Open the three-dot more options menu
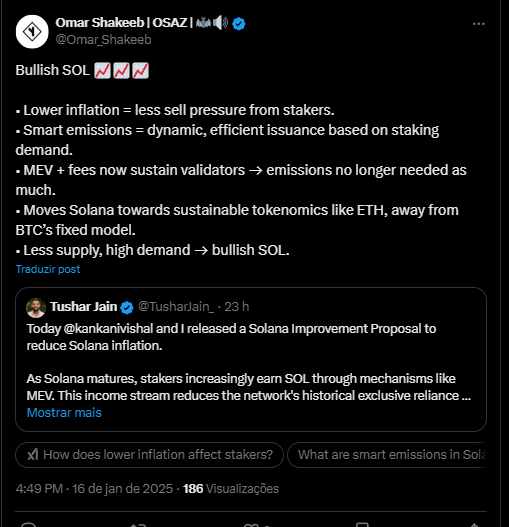 tap(478, 24)
